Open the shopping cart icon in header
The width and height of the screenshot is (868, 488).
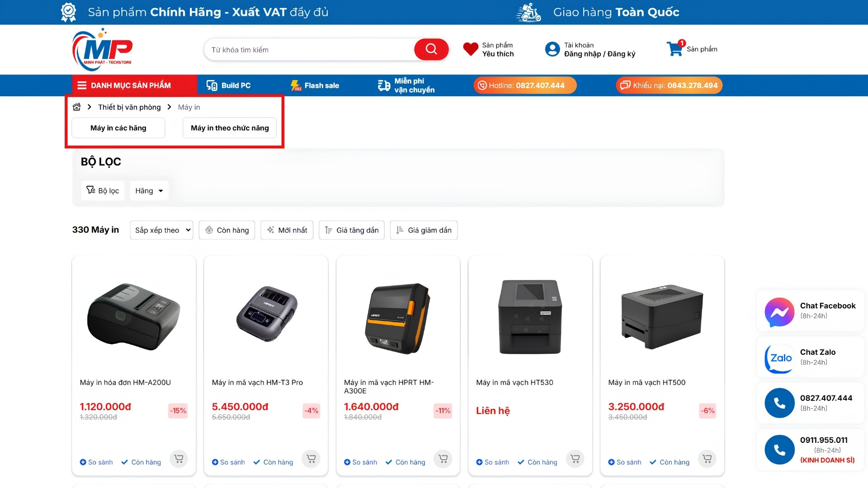[x=676, y=48]
